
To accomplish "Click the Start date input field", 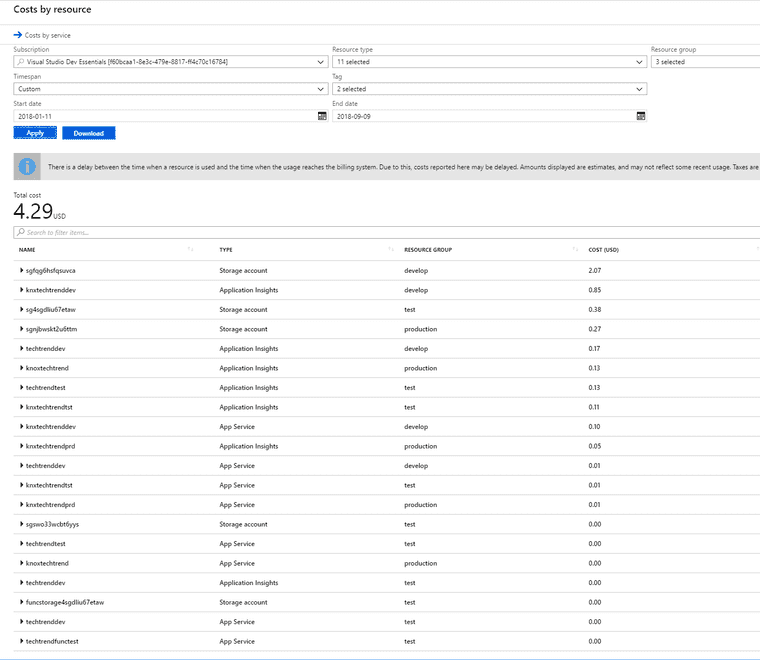I will coord(171,116).
